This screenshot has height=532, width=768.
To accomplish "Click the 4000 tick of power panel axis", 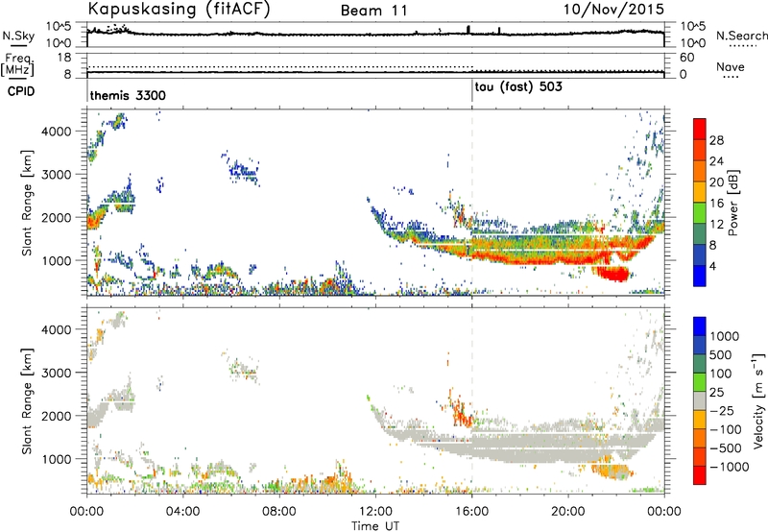I will (x=56, y=132).
